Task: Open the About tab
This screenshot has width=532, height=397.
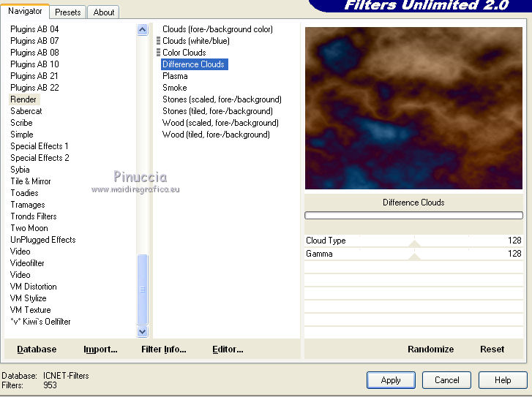Action: coord(103,12)
